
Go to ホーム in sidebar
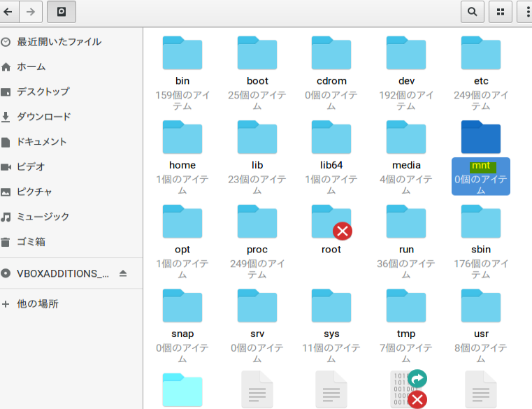[31, 67]
